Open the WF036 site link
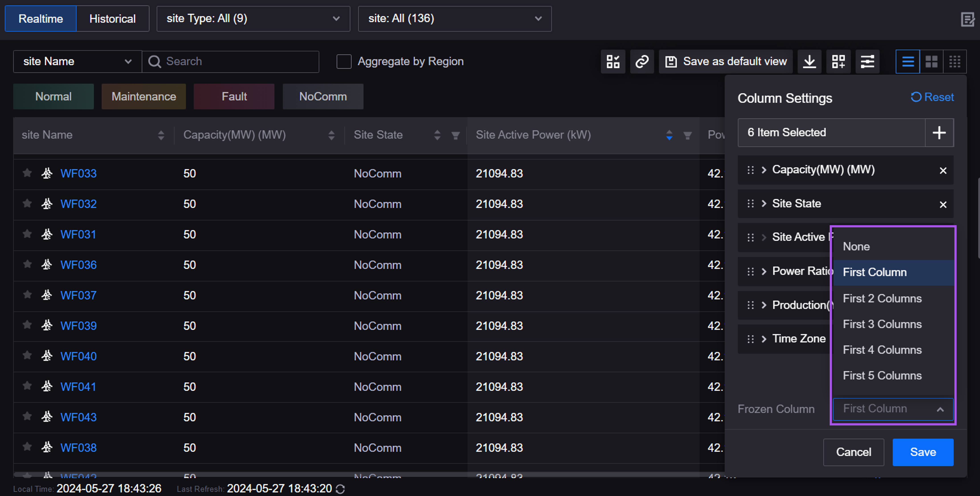The image size is (980, 496). pyautogui.click(x=78, y=265)
